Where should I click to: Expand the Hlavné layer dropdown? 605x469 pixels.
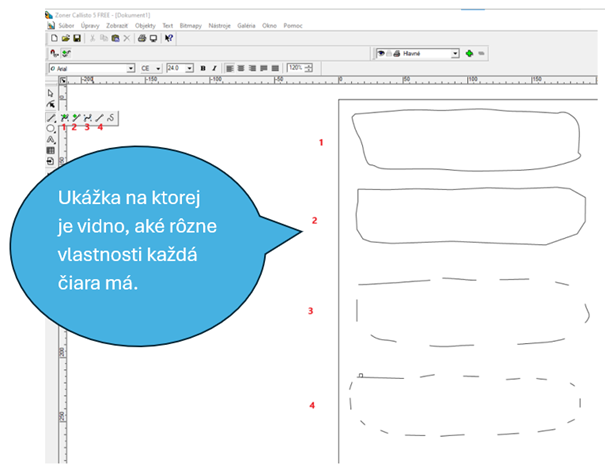point(455,52)
